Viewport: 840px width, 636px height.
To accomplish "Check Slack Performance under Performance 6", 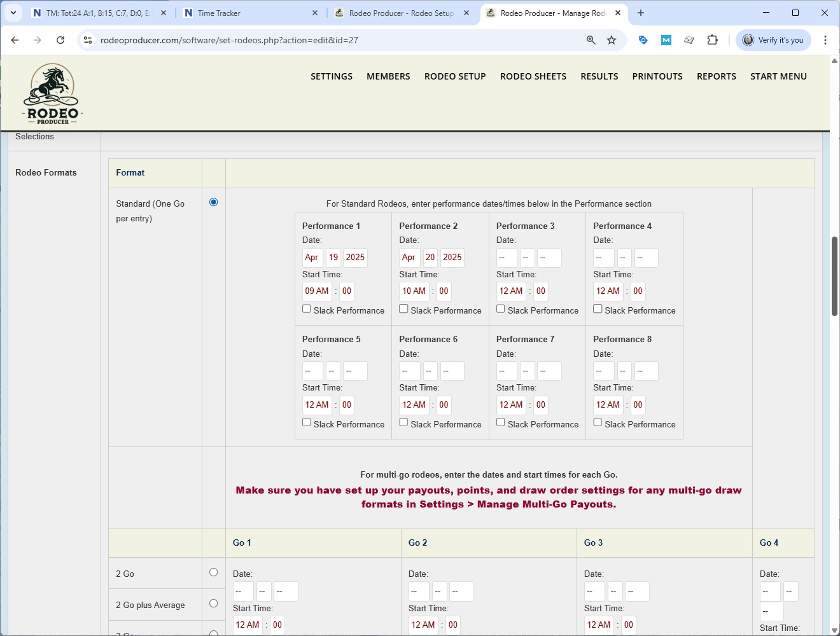I will [403, 422].
